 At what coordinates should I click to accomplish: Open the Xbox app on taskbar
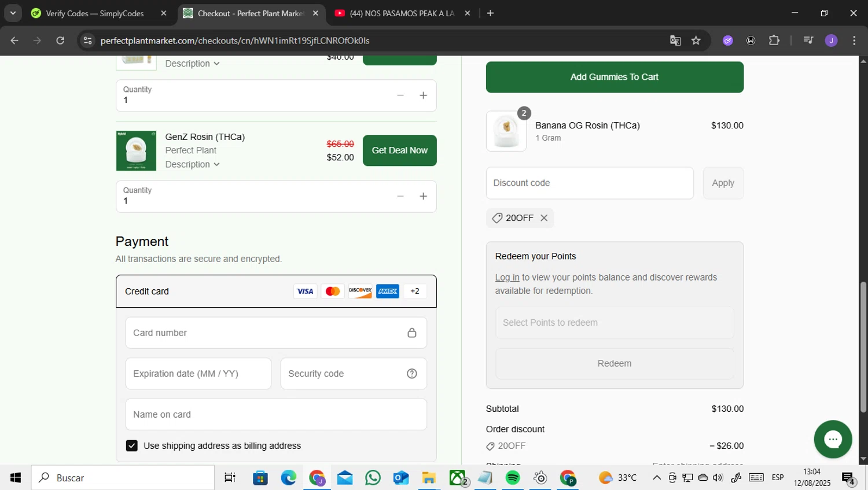pyautogui.click(x=458, y=478)
